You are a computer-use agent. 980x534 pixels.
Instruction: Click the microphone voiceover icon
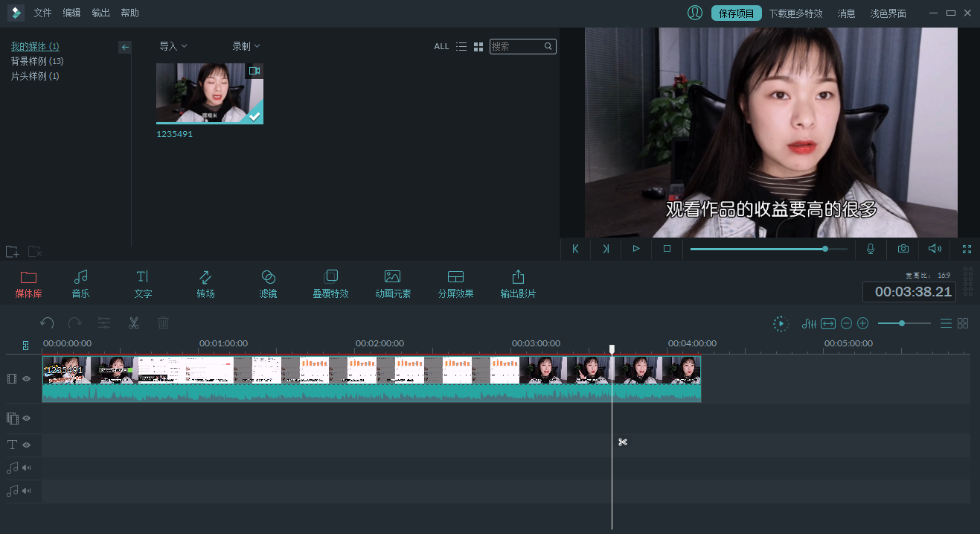(871, 249)
